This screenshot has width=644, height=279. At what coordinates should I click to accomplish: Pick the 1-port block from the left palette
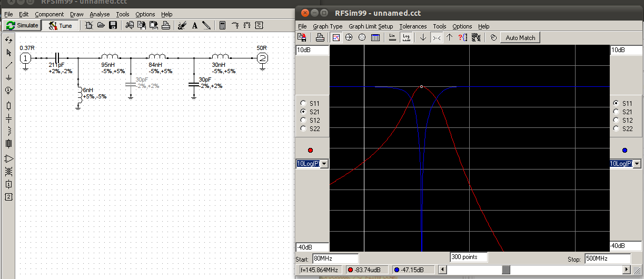8,184
